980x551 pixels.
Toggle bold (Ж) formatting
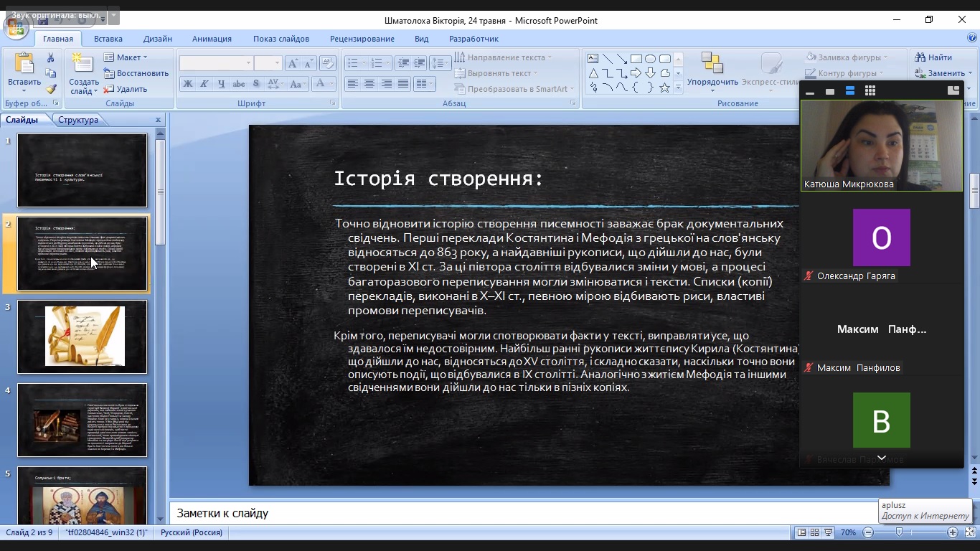(x=188, y=84)
